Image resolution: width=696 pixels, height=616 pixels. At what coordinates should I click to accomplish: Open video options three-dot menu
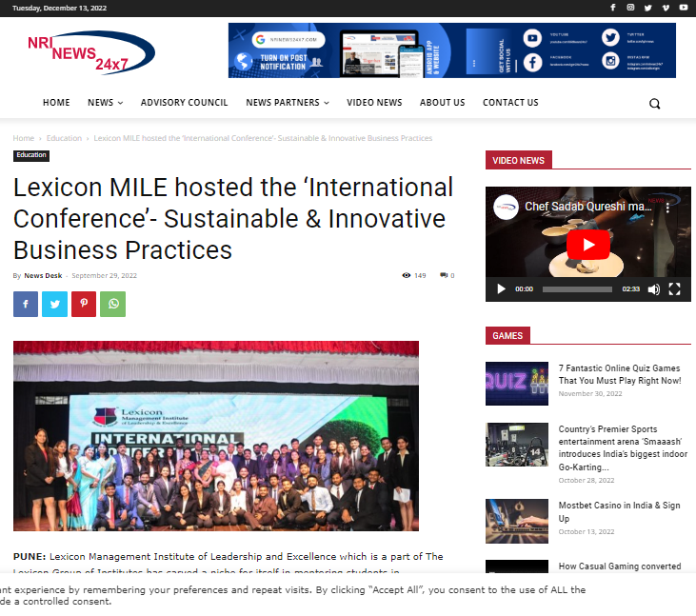[667, 207]
